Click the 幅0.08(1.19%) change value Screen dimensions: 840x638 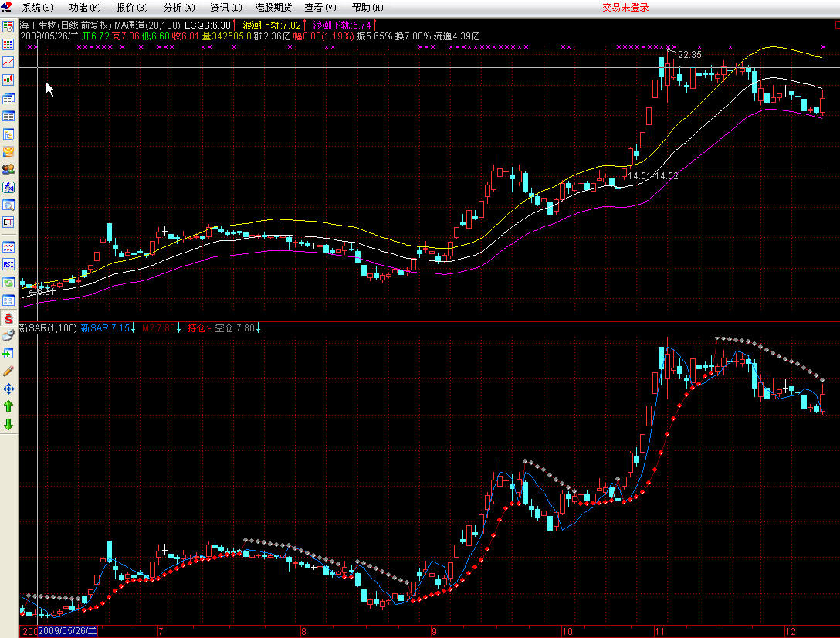tap(323, 36)
